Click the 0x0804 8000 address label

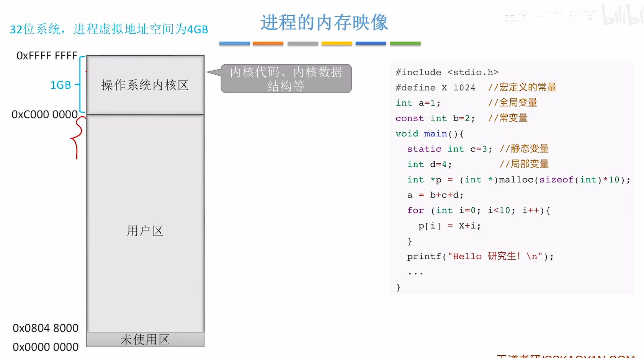click(x=45, y=328)
